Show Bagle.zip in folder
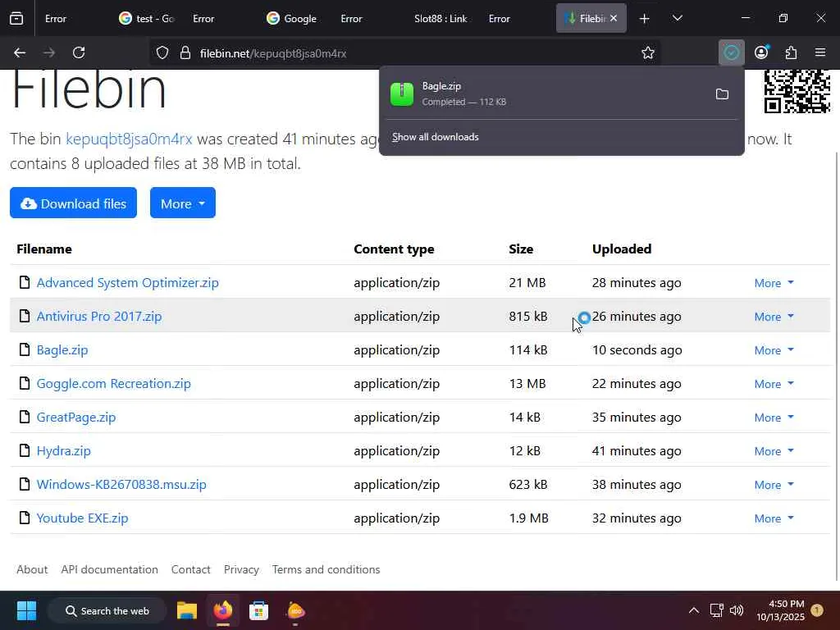The width and height of the screenshot is (840, 630). point(722,94)
